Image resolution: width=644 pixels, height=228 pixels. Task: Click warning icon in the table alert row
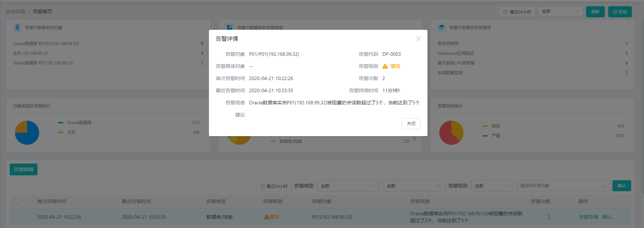tap(266, 217)
